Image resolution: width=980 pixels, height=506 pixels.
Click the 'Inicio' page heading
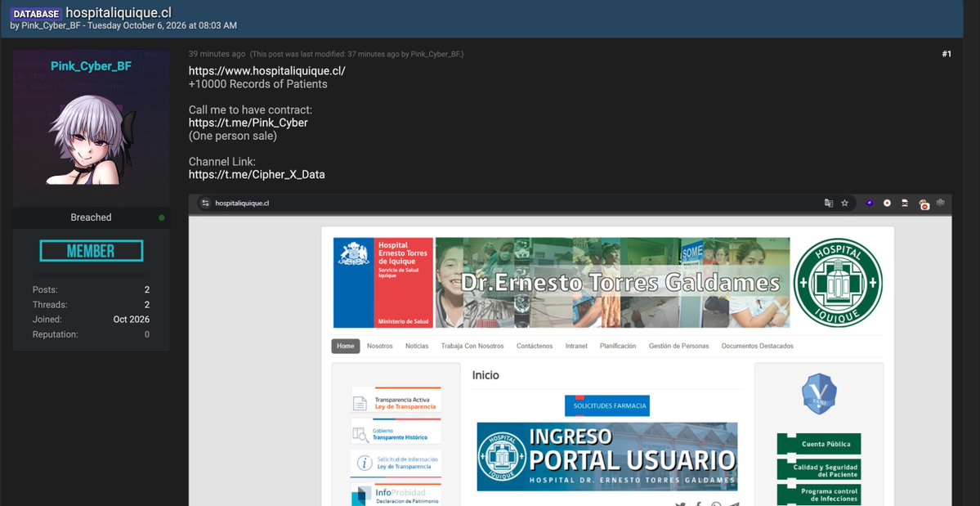[486, 375]
